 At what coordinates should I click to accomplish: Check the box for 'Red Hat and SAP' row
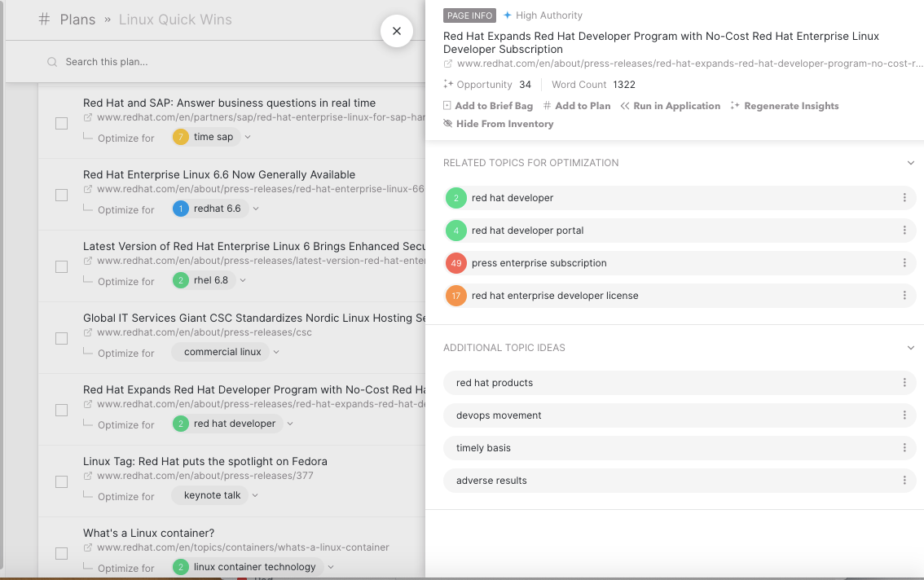[x=61, y=123]
